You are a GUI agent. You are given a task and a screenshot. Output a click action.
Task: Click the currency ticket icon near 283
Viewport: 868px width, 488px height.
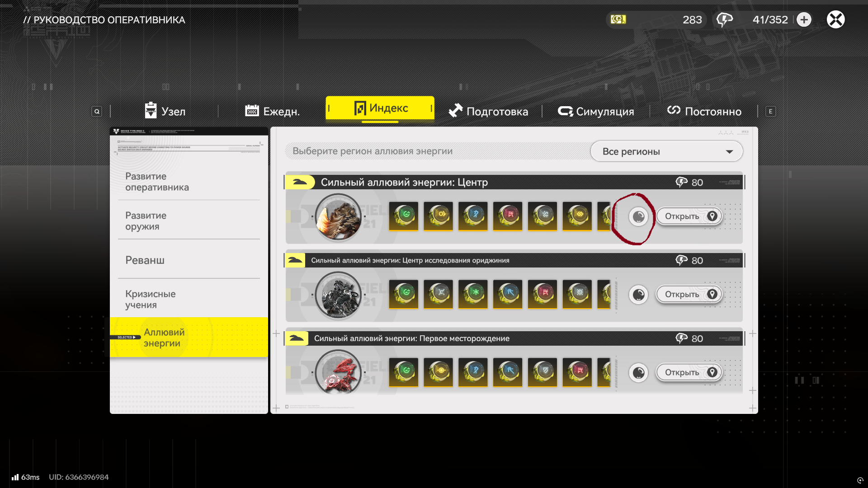618,19
